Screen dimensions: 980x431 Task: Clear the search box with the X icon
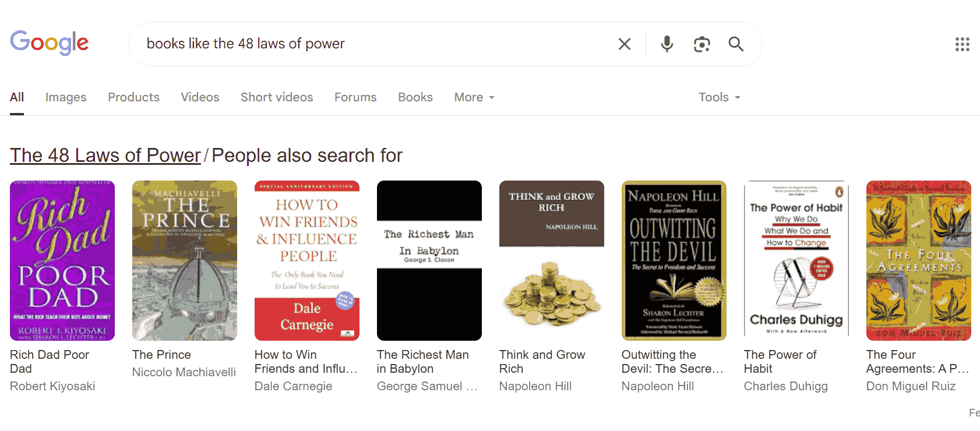coord(624,44)
